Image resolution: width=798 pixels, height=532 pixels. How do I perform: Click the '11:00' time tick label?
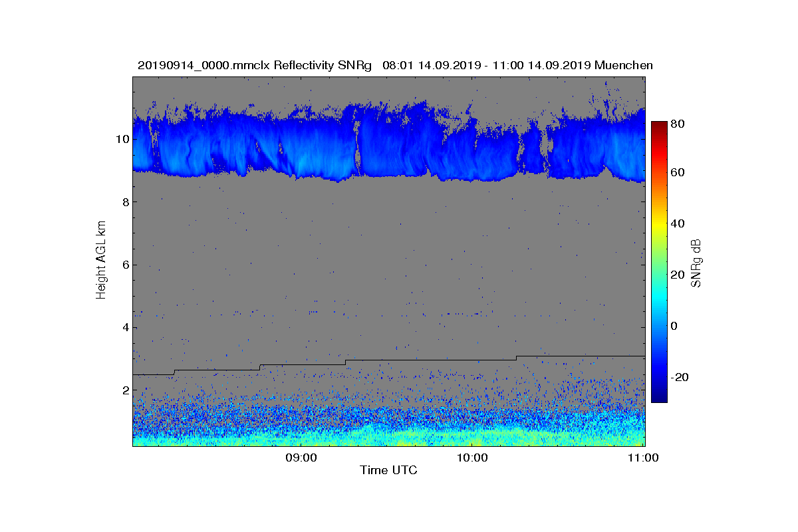pyautogui.click(x=644, y=458)
